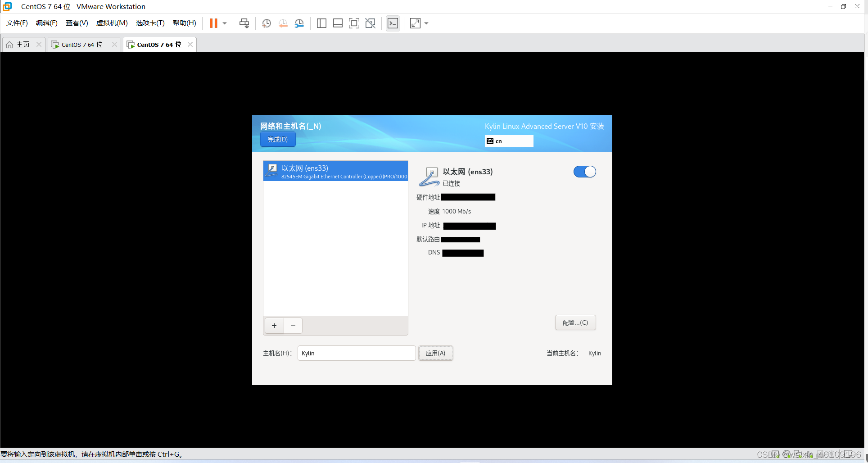The height and width of the screenshot is (463, 868).
Task: Click the 完成(D) button
Action: 278,140
